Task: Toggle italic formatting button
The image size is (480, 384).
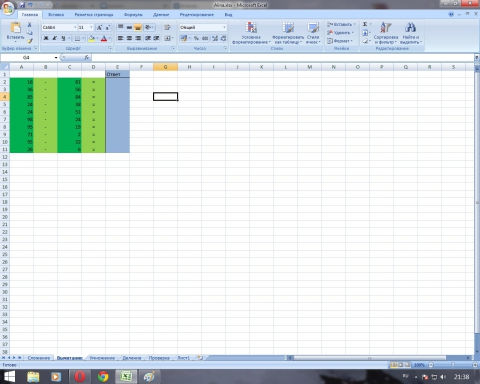Action: [55, 38]
